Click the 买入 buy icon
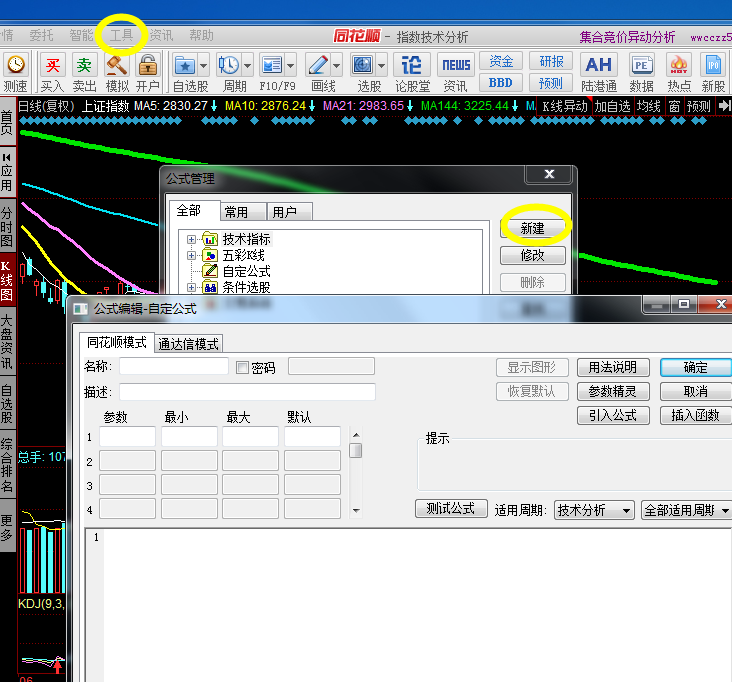The width and height of the screenshot is (732, 682). [52, 65]
